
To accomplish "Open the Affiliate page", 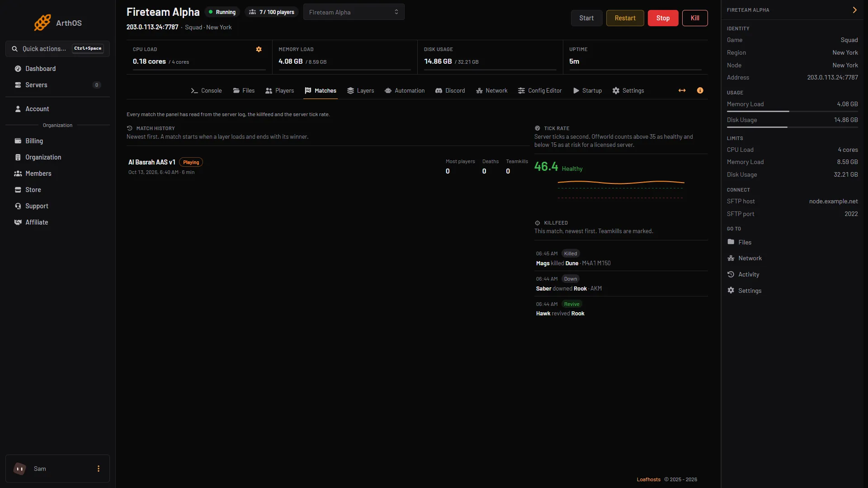I will [x=57, y=222].
